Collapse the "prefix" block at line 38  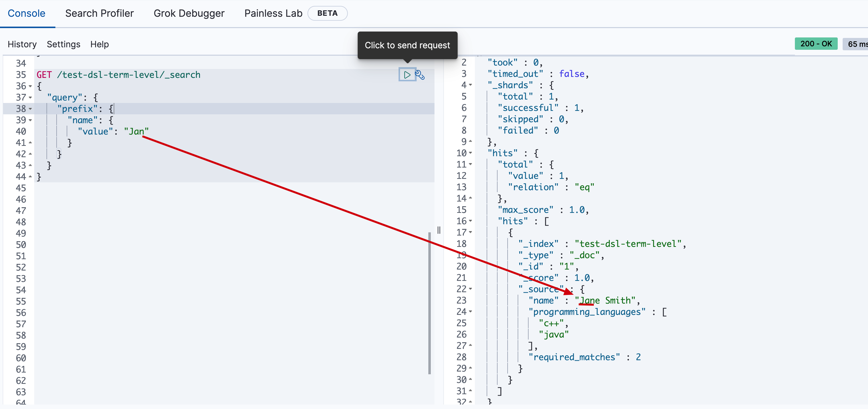pos(30,109)
